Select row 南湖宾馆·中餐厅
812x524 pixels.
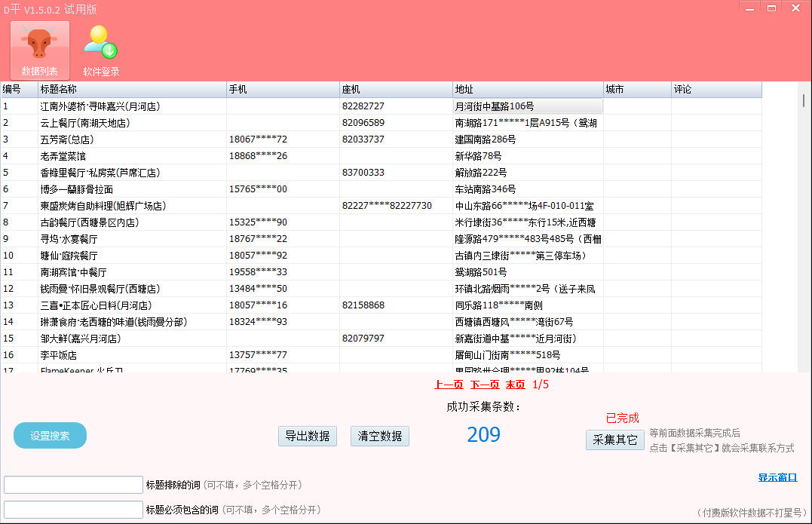(x=381, y=272)
